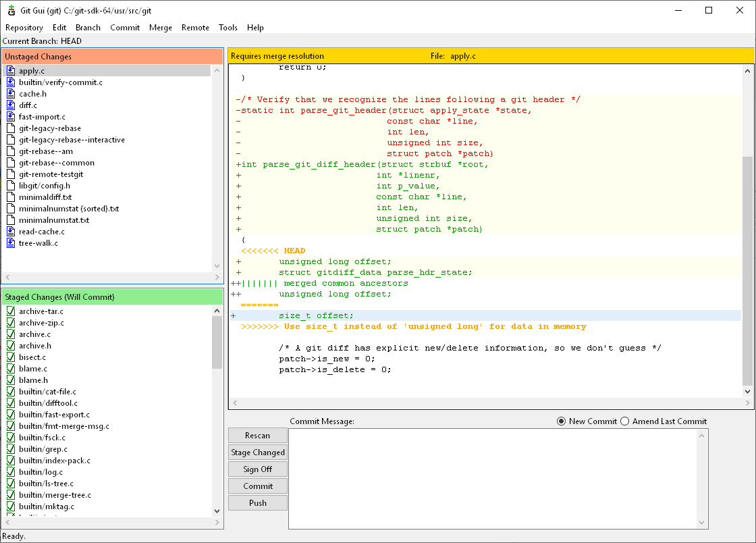Click the diff pane horizontal scroll-right arrow

(x=748, y=403)
